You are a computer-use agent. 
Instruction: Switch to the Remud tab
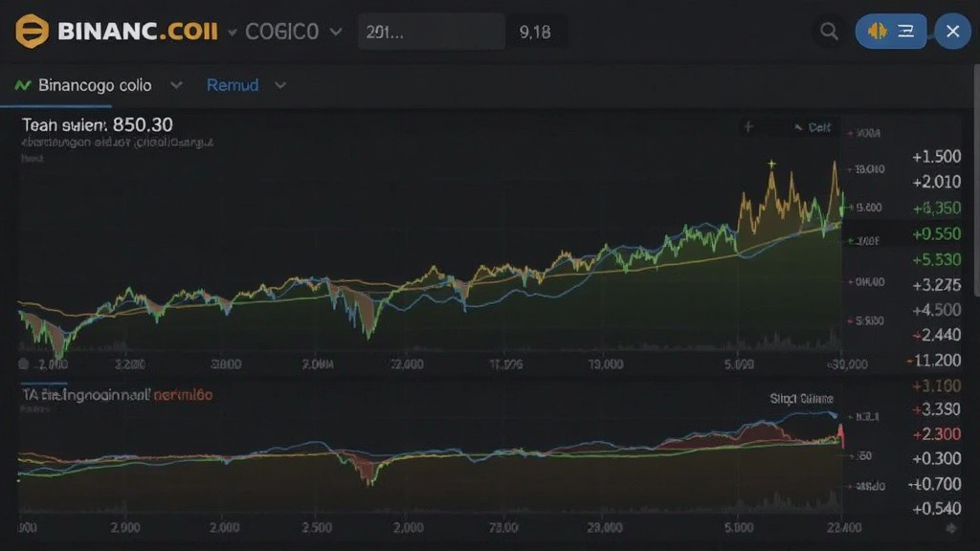point(233,85)
